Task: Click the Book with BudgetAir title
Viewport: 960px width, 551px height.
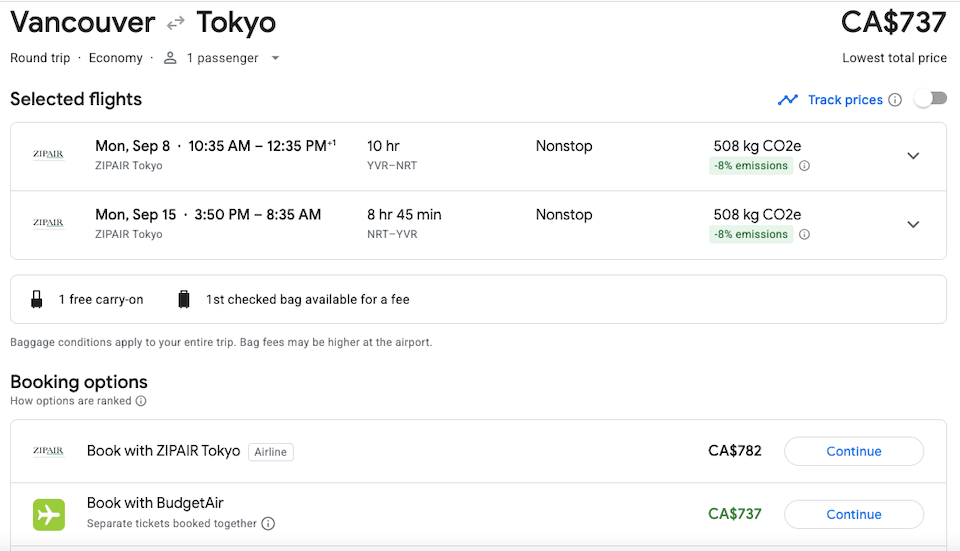Action: click(x=155, y=503)
